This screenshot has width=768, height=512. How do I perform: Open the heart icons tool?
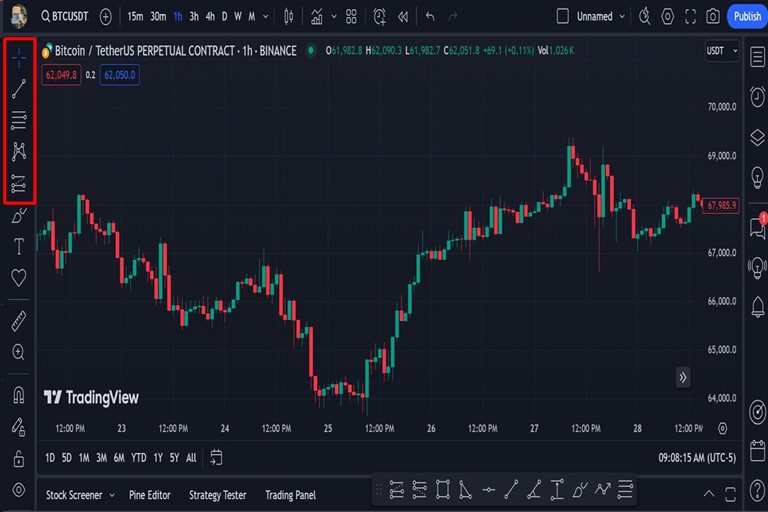coord(19,277)
